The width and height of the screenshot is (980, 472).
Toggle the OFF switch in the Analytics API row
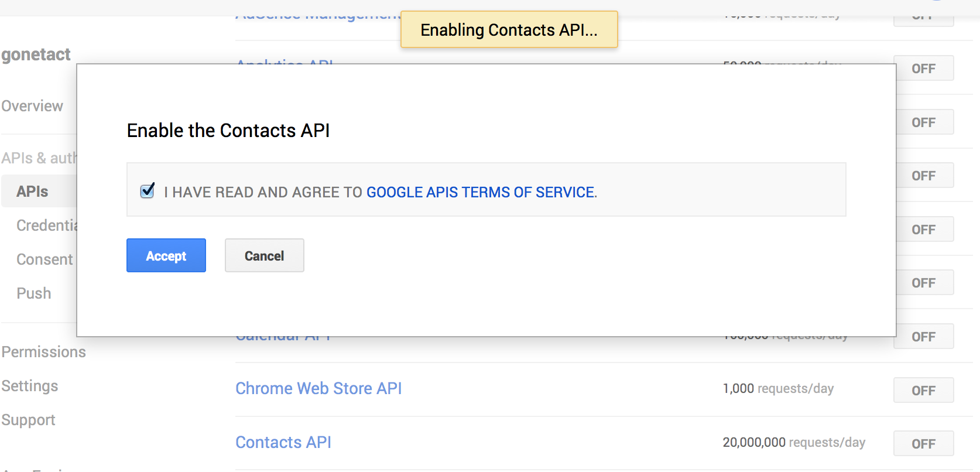point(924,68)
